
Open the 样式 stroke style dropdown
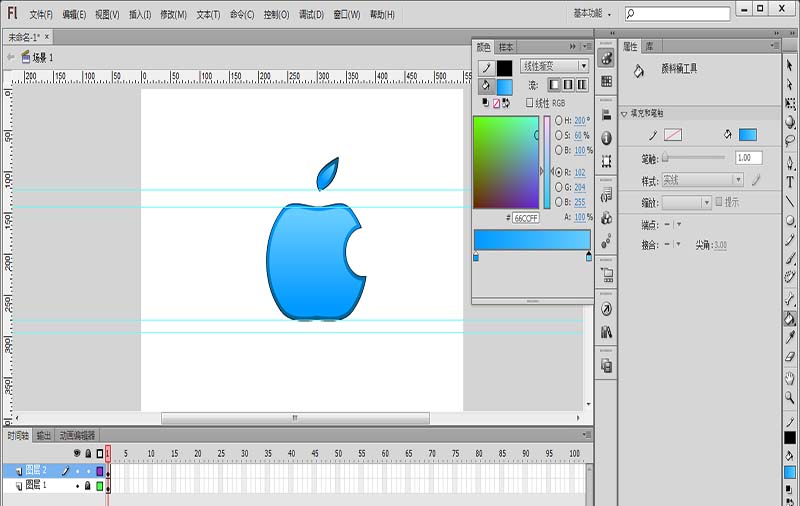(x=703, y=180)
